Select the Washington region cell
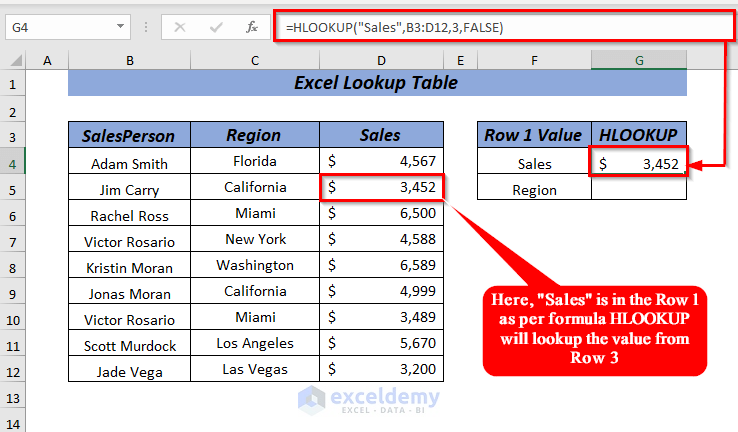Screen dimensions: 738x432 pyautogui.click(x=255, y=265)
